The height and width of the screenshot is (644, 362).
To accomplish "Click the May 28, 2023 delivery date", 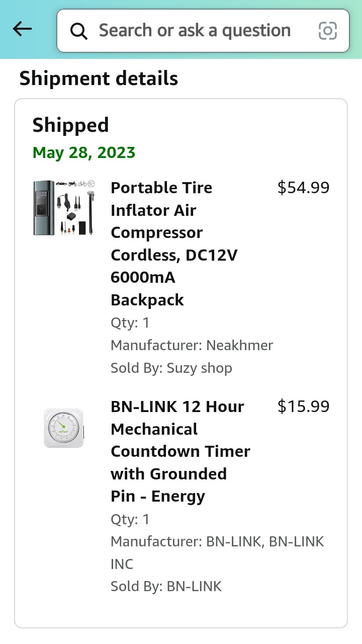I will coord(84,152).
